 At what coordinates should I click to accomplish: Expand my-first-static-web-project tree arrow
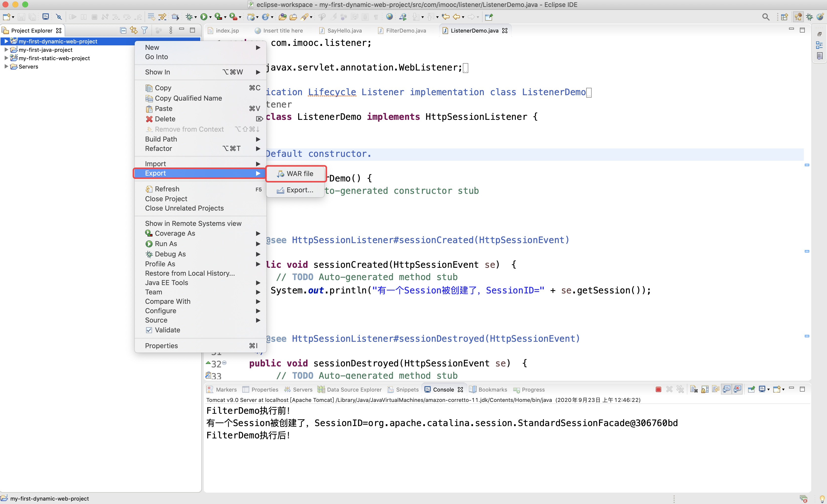click(6, 58)
